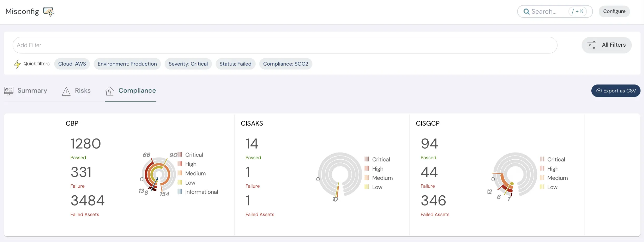
Task: Click the lightning bolt Quick filters icon
Action: pos(17,64)
